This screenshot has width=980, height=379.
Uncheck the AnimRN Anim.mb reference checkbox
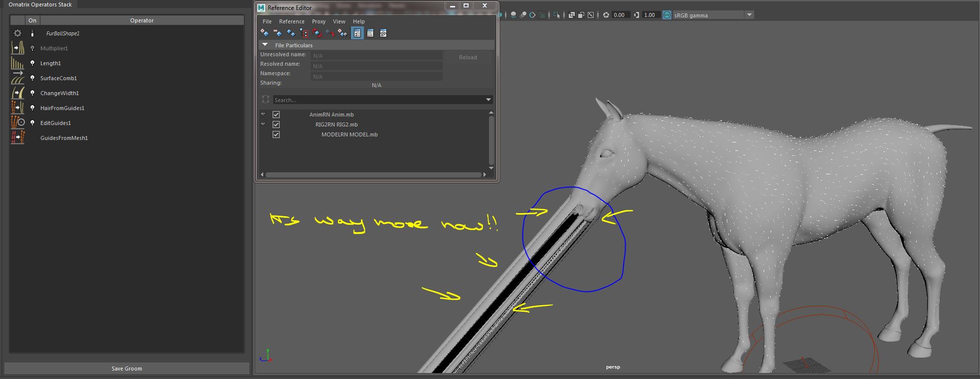point(276,115)
